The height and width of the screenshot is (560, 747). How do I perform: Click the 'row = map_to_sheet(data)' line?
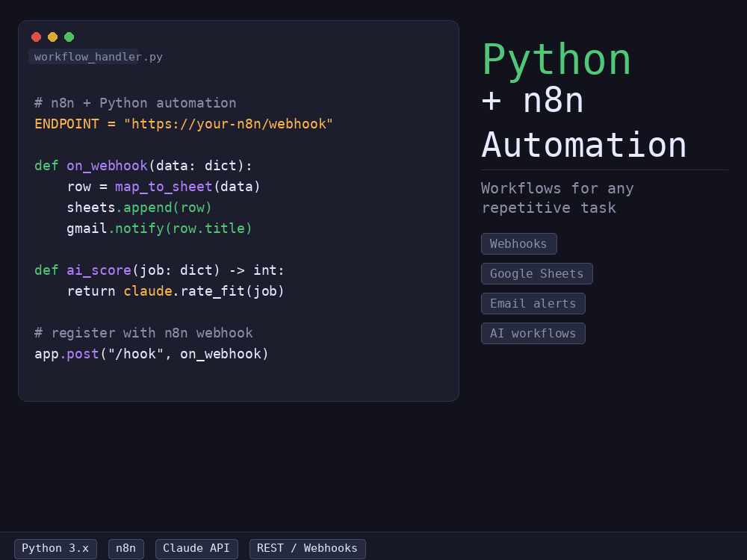pyautogui.click(x=164, y=187)
